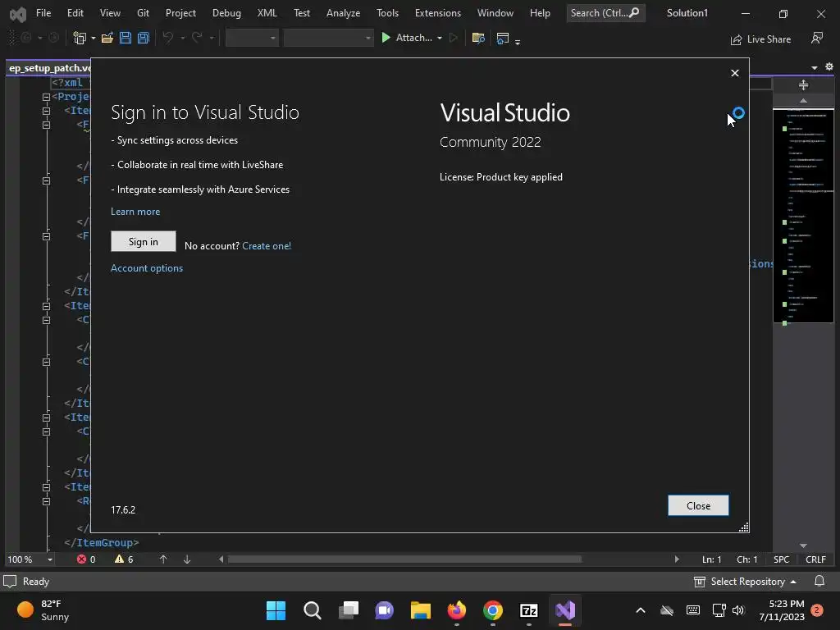Click the window layout toolbar icon

coord(503,38)
